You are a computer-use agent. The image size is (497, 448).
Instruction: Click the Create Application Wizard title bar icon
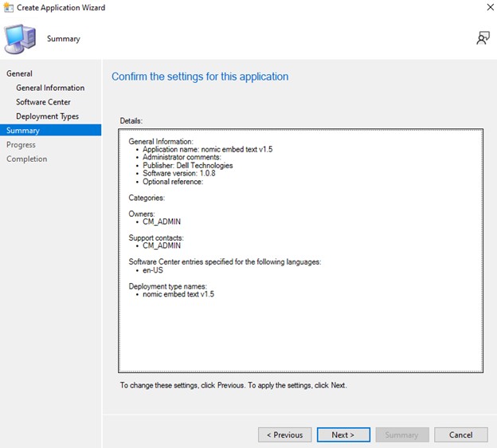[8, 8]
